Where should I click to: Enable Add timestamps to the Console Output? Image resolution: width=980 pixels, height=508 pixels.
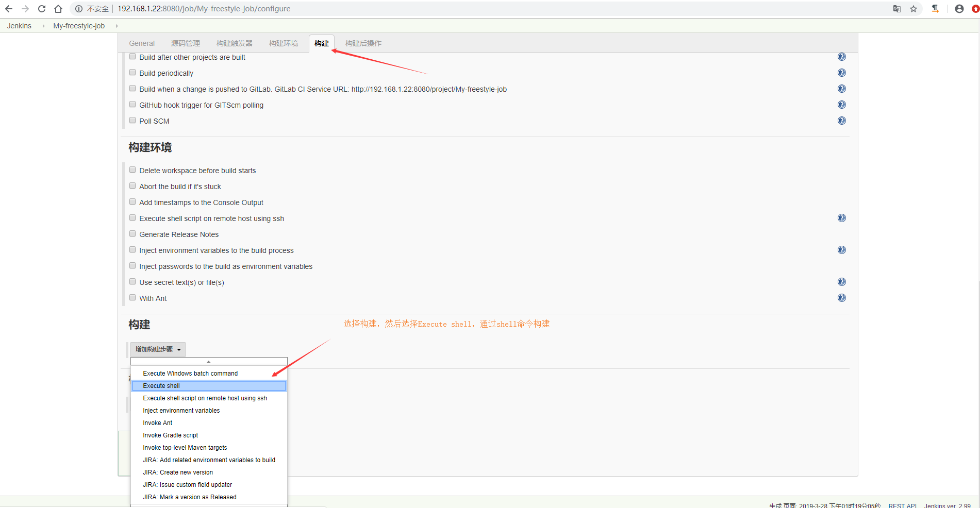tap(132, 202)
